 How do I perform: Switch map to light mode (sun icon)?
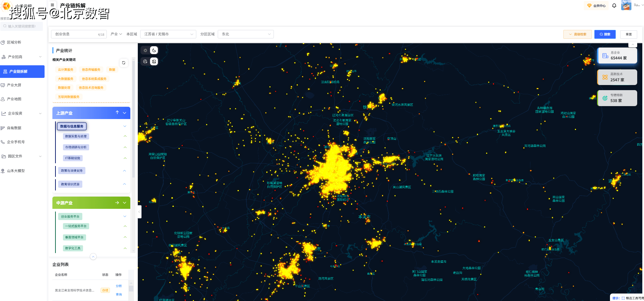[x=145, y=50]
